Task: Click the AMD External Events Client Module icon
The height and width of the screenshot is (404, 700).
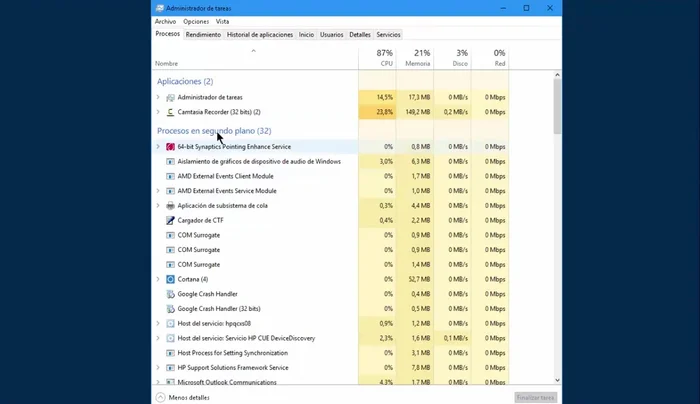Action: pyautogui.click(x=170, y=176)
